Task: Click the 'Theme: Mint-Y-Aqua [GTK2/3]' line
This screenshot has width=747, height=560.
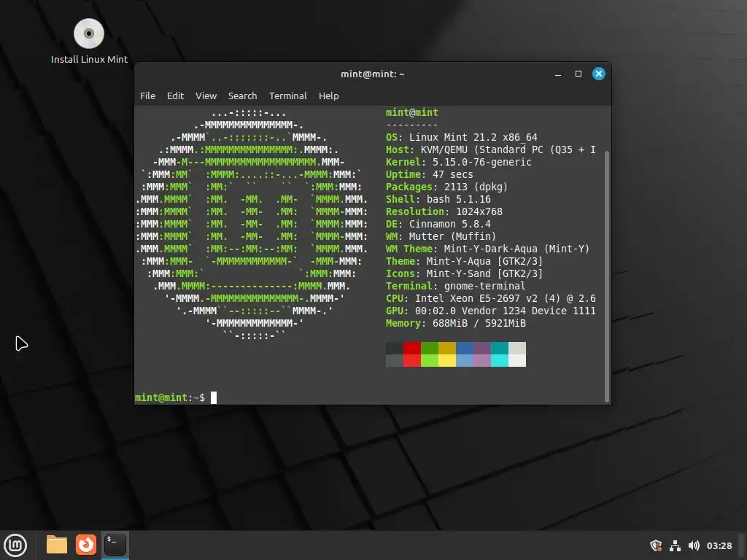Action: pos(465,261)
